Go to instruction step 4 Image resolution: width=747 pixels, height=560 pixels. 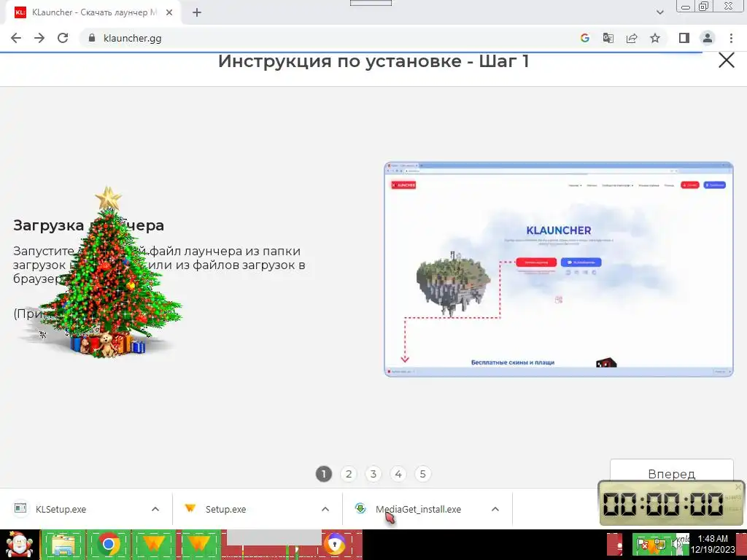coord(398,474)
